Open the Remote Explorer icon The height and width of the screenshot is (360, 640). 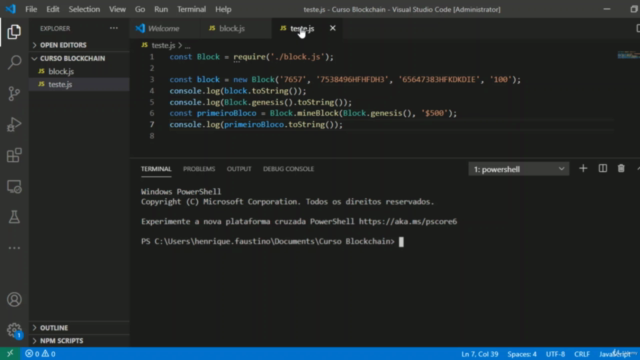(x=14, y=187)
